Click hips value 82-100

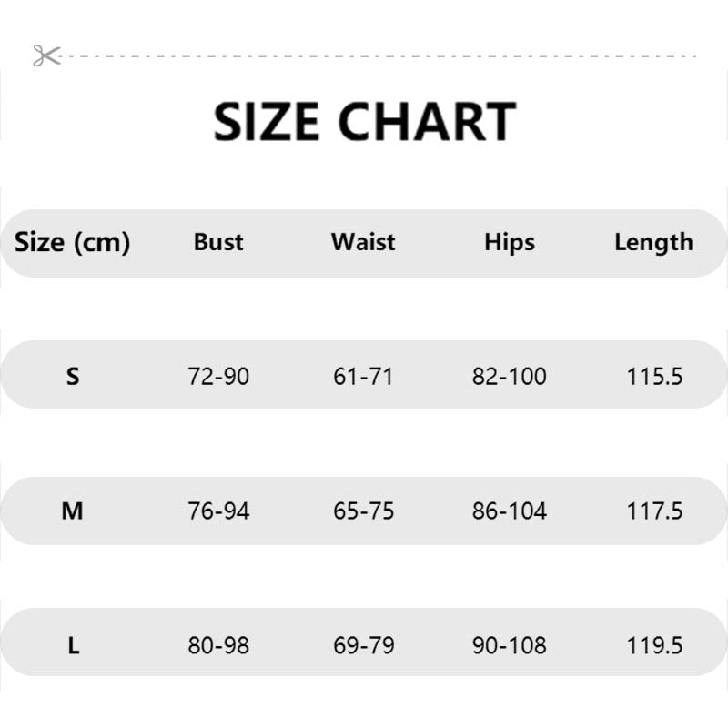[510, 376]
